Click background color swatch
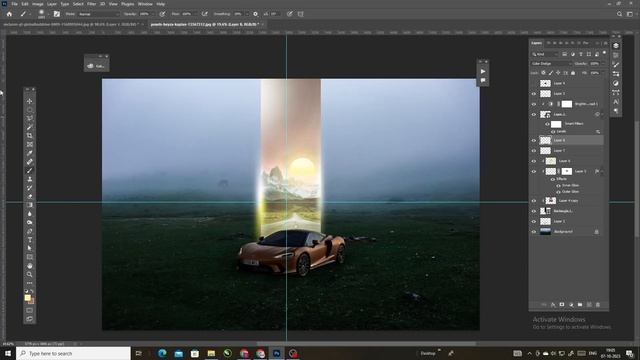640x360 pixels. 32,301
